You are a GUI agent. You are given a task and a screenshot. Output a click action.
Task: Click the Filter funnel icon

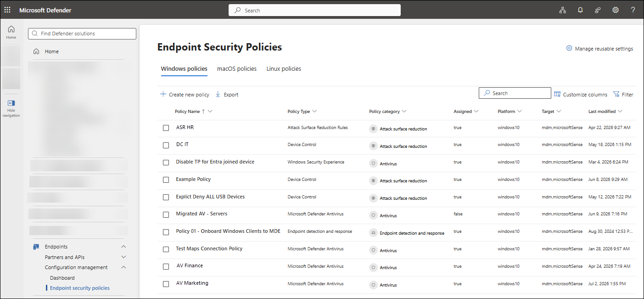tap(616, 94)
